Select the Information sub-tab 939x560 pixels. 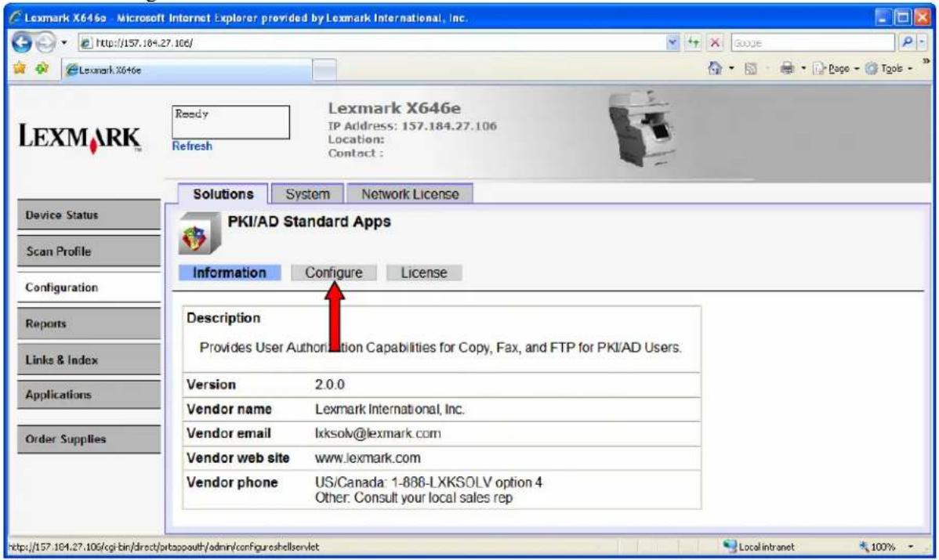(x=230, y=273)
